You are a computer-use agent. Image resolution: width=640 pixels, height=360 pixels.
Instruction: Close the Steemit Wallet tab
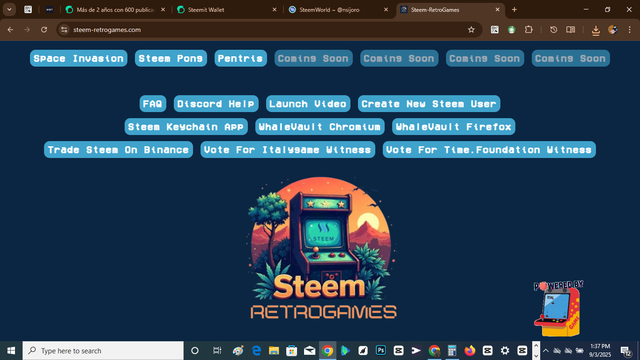pos(274,9)
